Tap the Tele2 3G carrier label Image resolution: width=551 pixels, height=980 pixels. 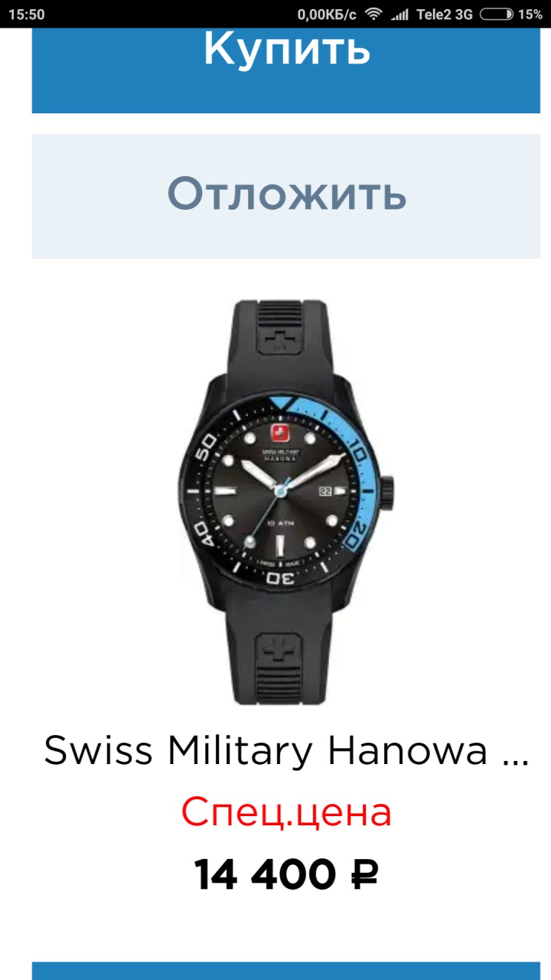(445, 15)
